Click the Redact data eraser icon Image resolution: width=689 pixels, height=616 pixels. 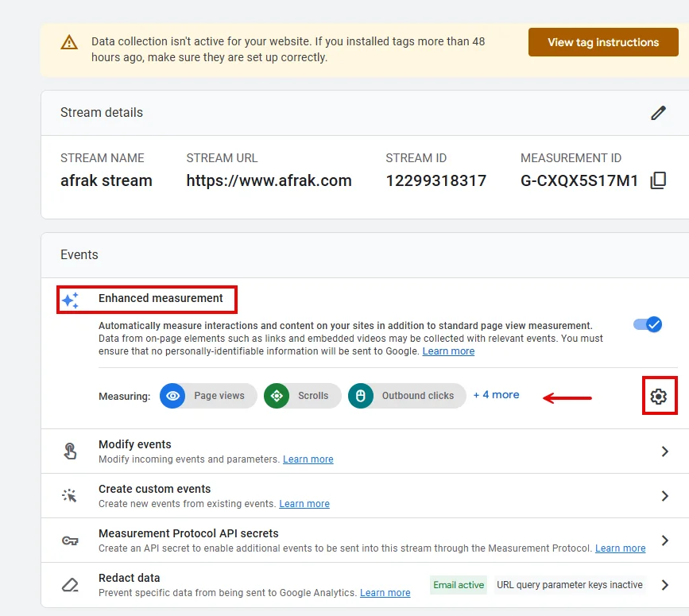coord(71,585)
